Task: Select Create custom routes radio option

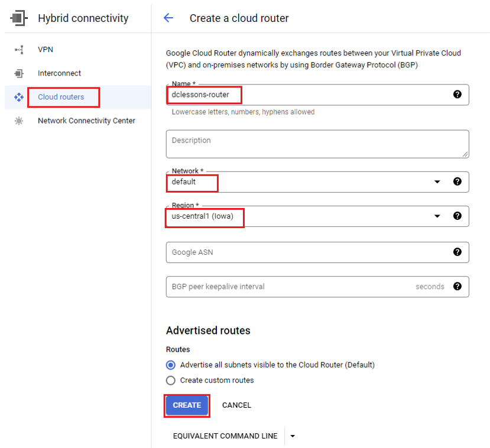Action: [171, 381]
